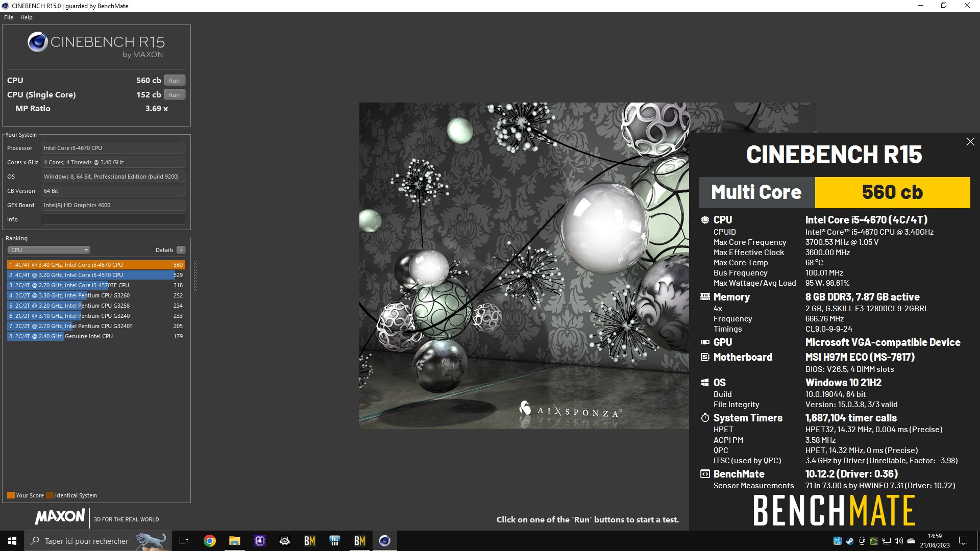This screenshot has width=980, height=551.
Task: Open the first BenchMate taskbar icon
Action: pos(309,541)
